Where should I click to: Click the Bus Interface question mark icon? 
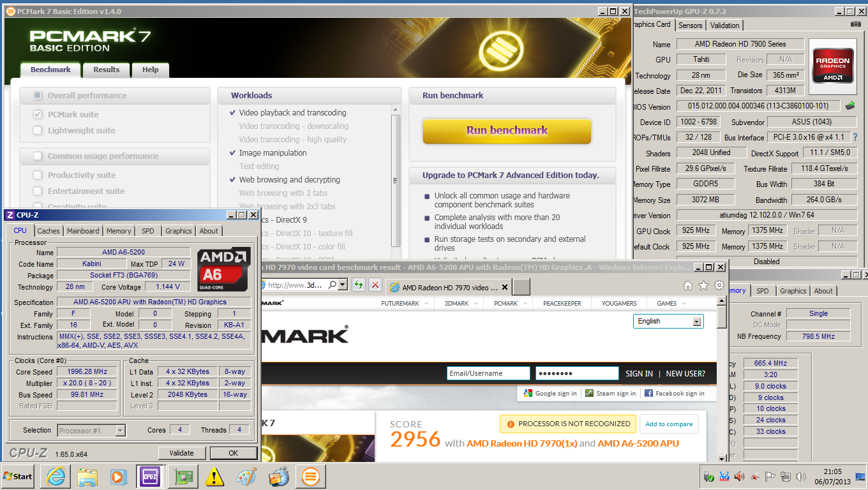click(x=855, y=137)
